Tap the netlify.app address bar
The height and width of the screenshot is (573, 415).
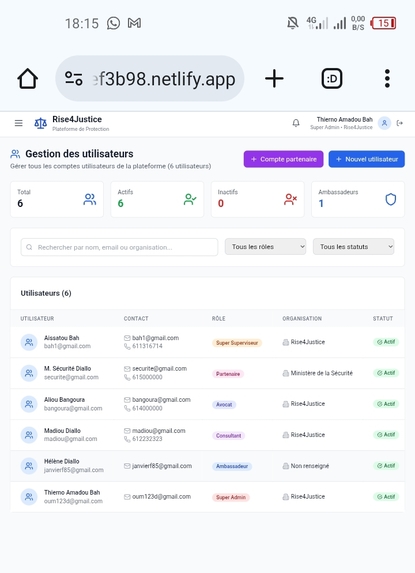(x=150, y=79)
